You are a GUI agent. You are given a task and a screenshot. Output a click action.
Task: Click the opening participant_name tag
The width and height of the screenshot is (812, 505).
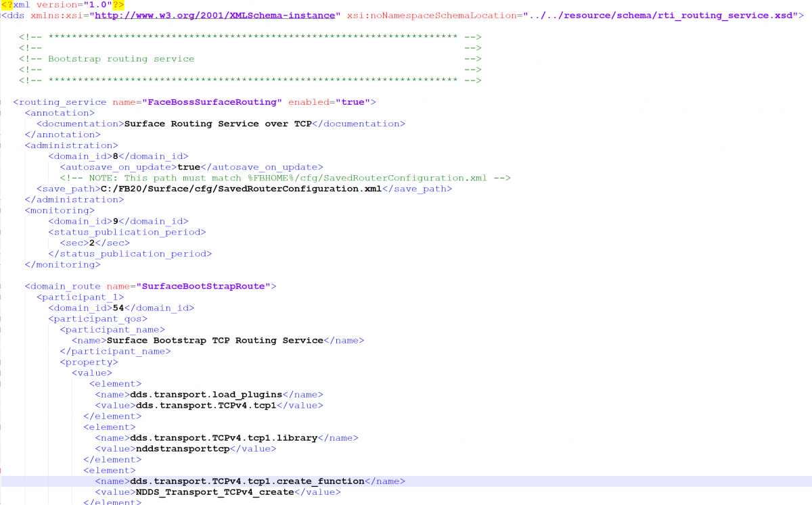112,329
